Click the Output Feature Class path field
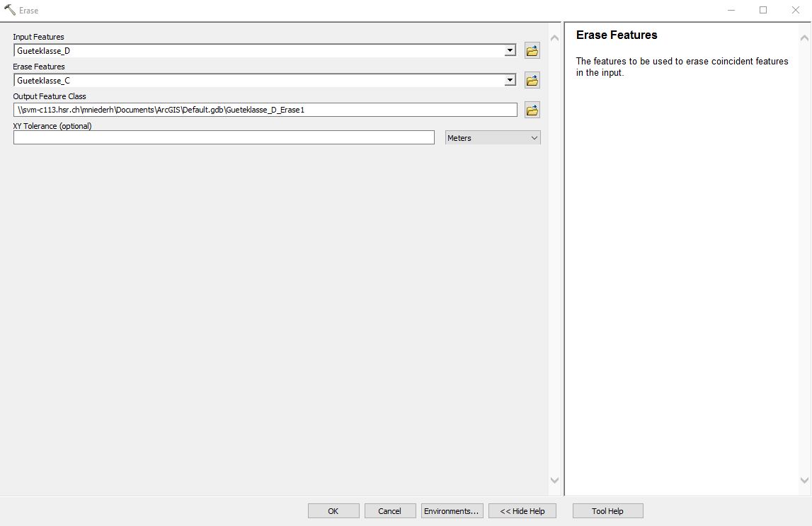Viewport: 812px width, 526px height. (x=265, y=110)
